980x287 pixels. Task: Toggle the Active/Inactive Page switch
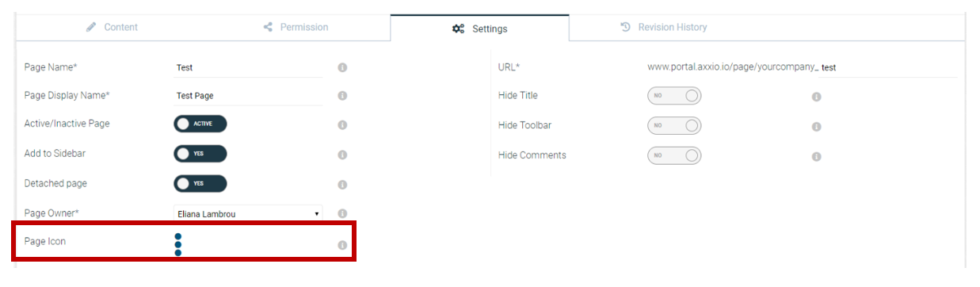click(x=200, y=124)
